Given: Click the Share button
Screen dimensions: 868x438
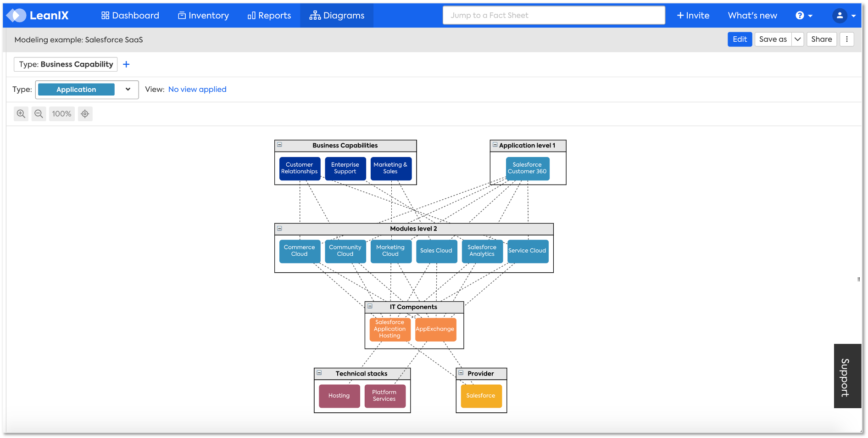Looking at the screenshot, I should [x=822, y=39].
